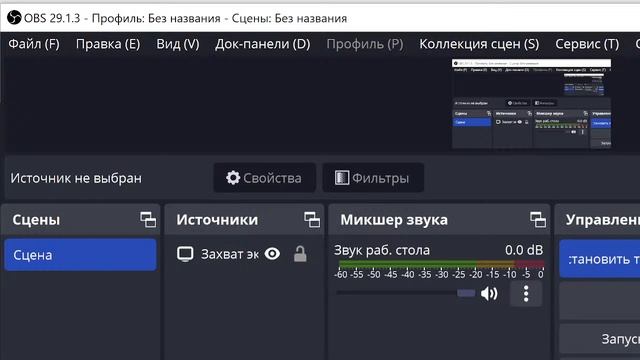Screen dimensions: 640x360
Task: Undock the Микшер звука panel float icon
Action: (x=538, y=220)
